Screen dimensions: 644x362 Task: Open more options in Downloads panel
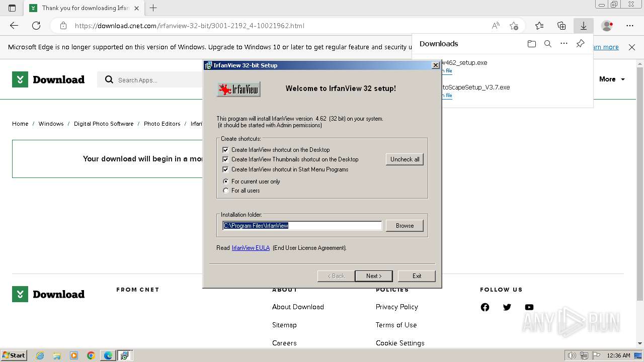coord(564,44)
